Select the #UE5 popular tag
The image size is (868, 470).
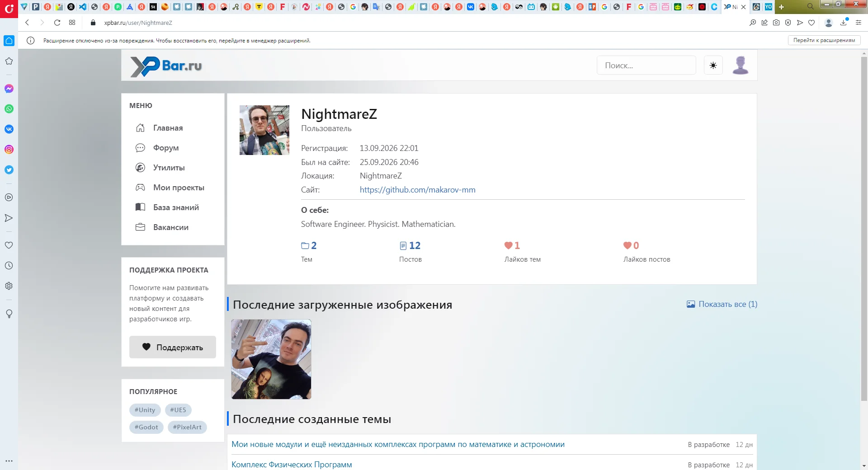(178, 410)
